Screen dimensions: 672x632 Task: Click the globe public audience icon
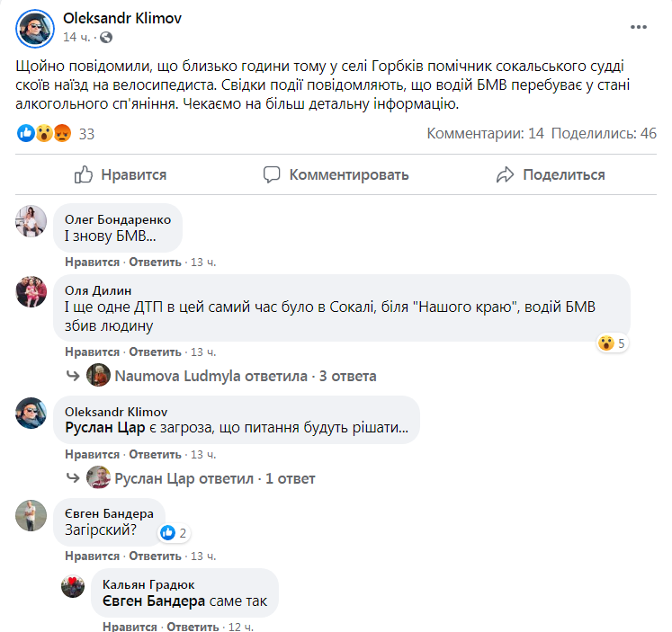pyautogui.click(x=107, y=38)
